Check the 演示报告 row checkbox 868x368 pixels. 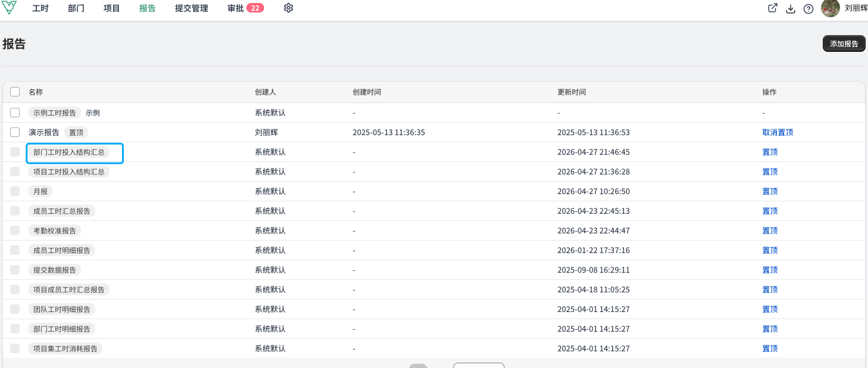tap(15, 132)
